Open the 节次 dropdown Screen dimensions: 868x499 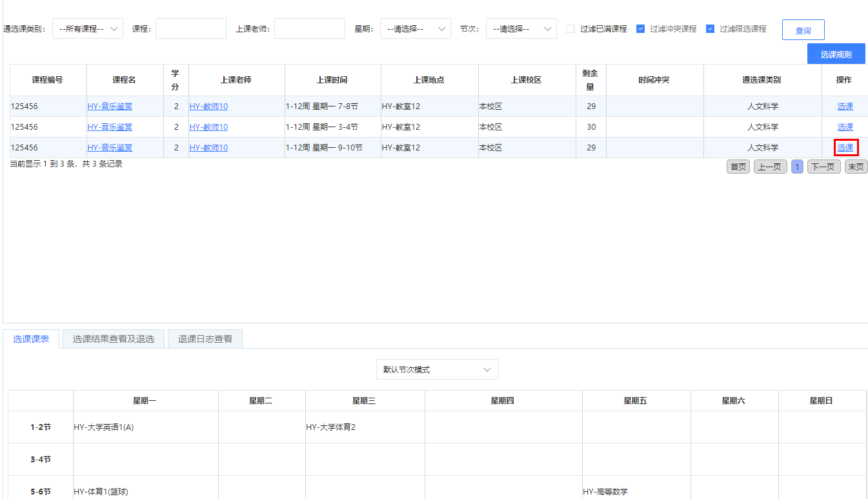(521, 29)
